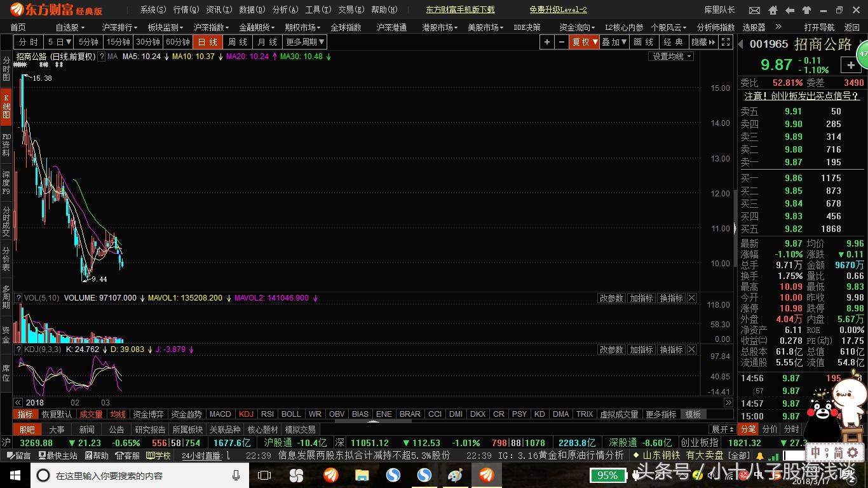
Task: Expand 更多周期 dropdown
Action: tap(305, 42)
